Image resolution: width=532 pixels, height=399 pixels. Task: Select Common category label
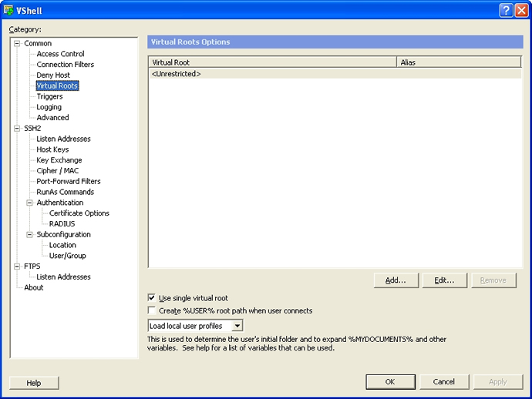click(38, 43)
